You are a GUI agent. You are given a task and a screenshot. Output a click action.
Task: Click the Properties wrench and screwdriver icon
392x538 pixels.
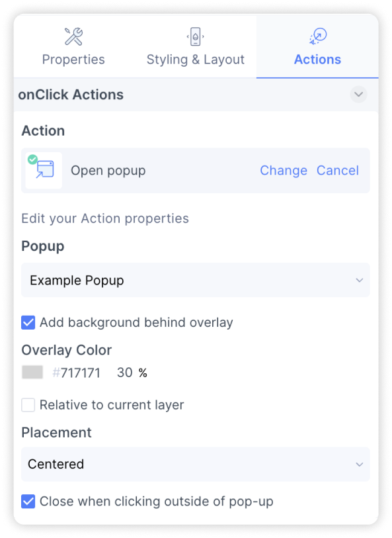click(x=73, y=36)
